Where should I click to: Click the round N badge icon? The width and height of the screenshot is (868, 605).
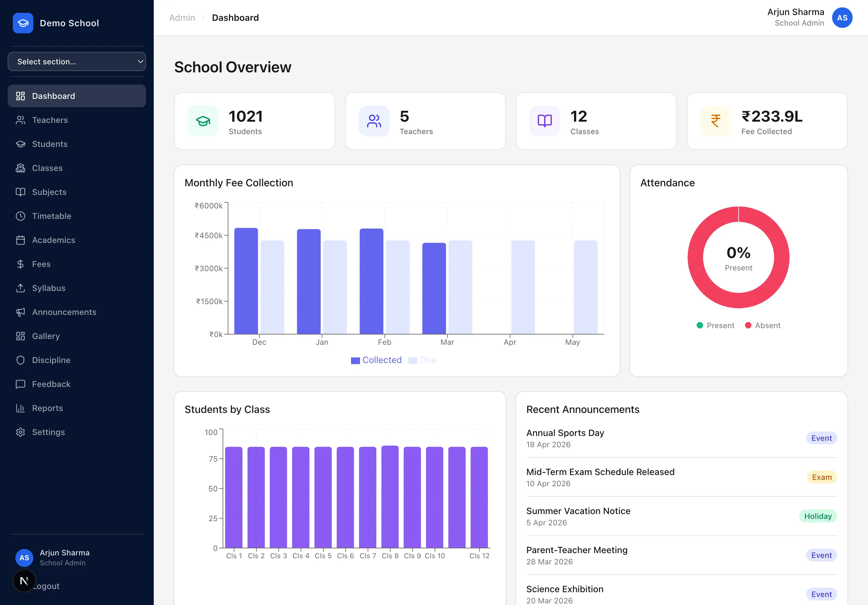click(24, 581)
